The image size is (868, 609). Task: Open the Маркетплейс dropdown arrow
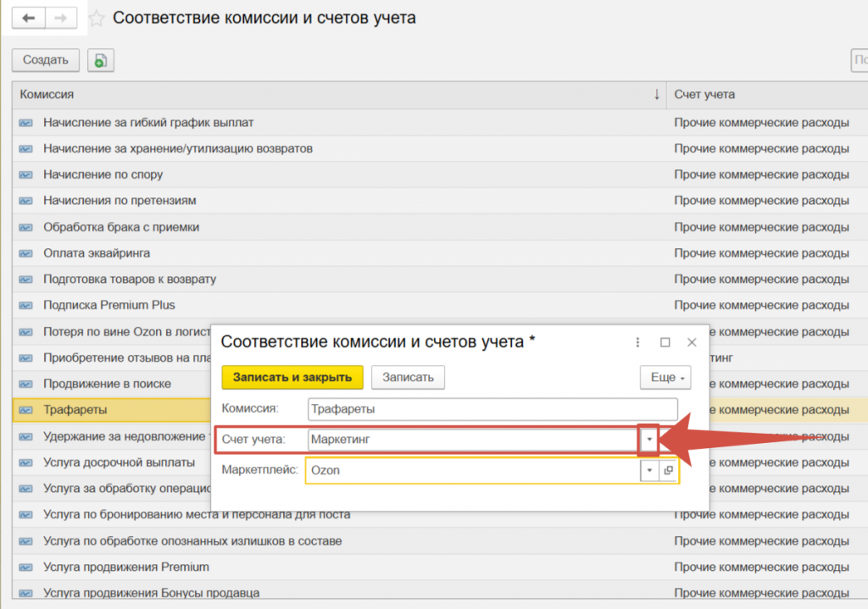pos(649,470)
